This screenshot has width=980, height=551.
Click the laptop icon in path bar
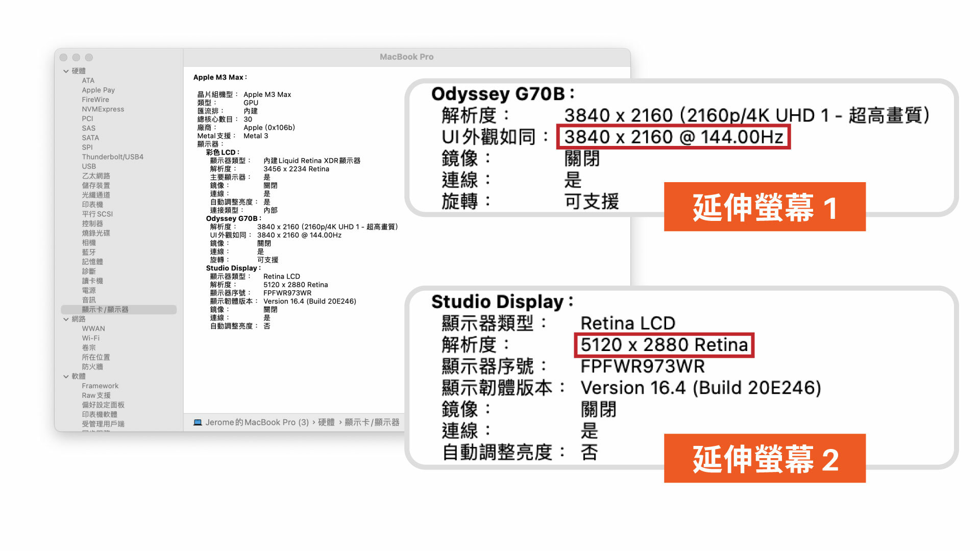(x=198, y=422)
